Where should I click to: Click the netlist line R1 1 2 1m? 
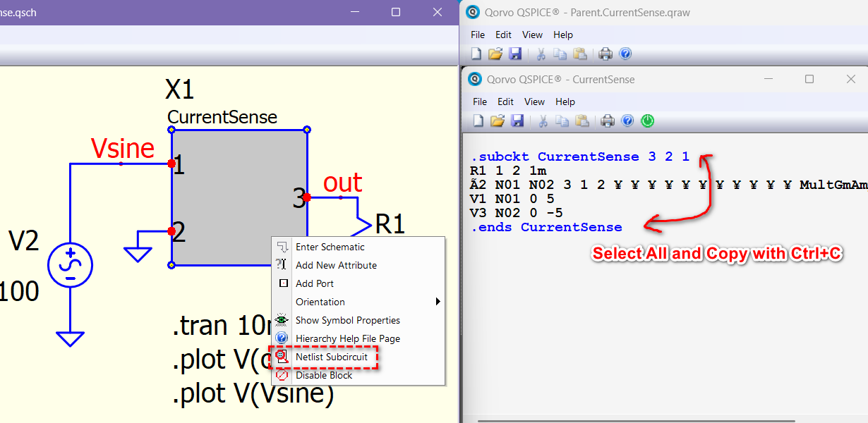(508, 171)
